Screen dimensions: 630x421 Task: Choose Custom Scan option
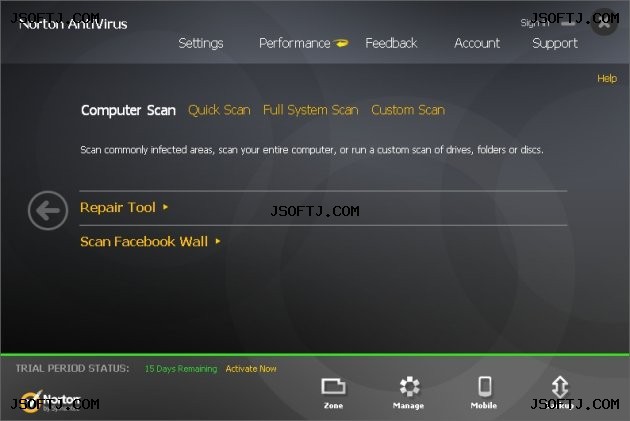click(408, 110)
